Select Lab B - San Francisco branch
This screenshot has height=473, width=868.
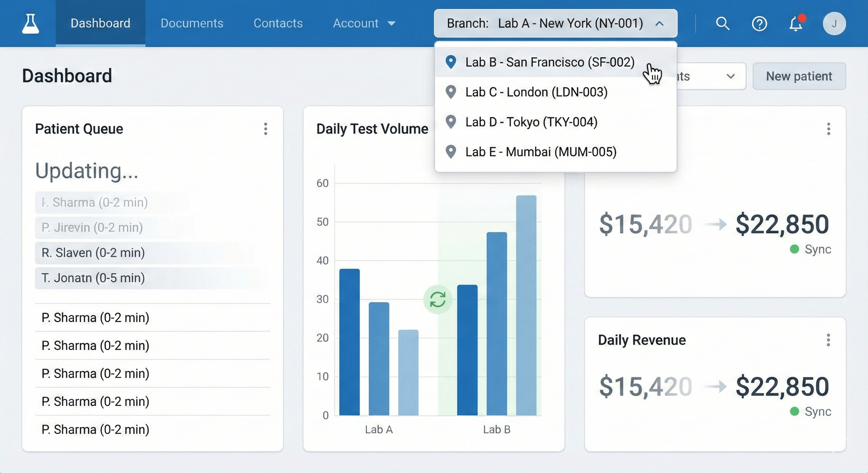[549, 62]
